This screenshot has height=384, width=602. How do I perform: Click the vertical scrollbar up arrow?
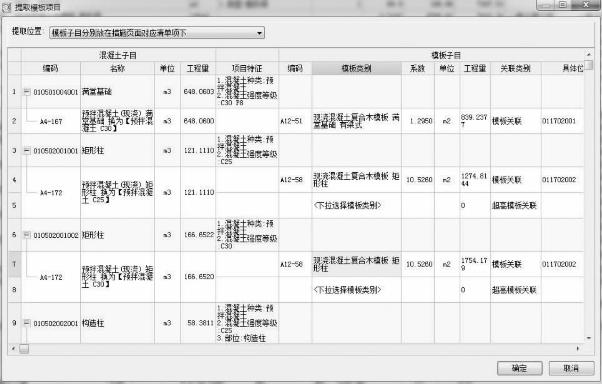coord(589,54)
